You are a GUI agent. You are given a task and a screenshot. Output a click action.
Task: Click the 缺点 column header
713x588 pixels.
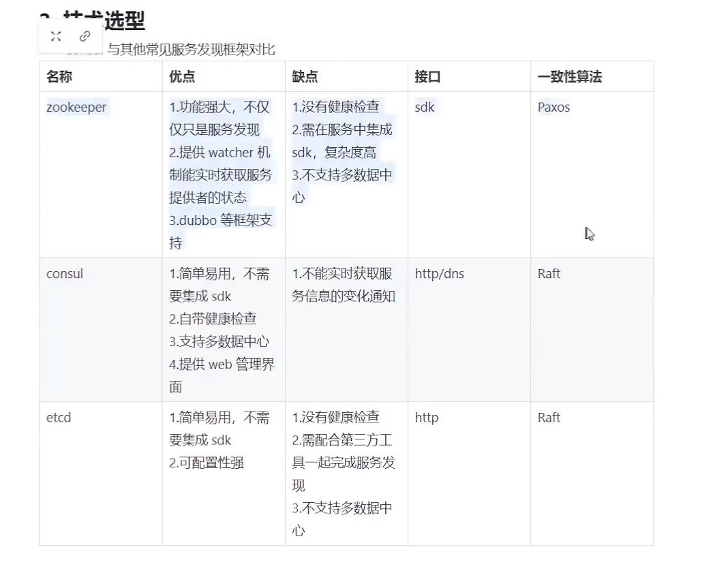305,77
